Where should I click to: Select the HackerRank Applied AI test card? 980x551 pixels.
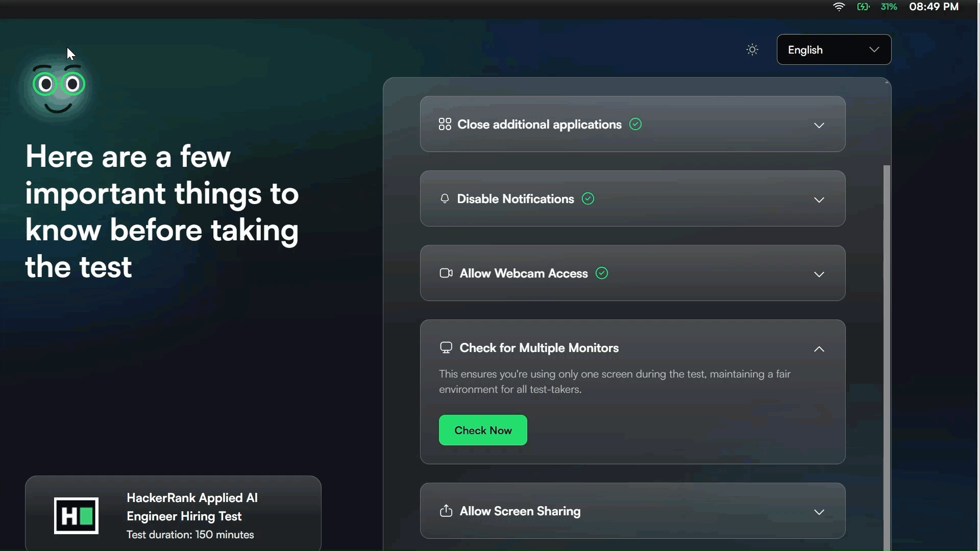pos(173,515)
